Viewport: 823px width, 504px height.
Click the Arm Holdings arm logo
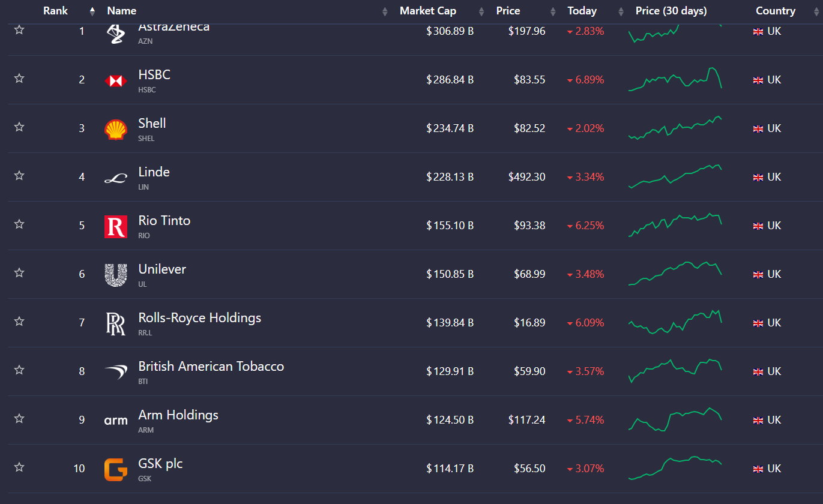tap(115, 421)
